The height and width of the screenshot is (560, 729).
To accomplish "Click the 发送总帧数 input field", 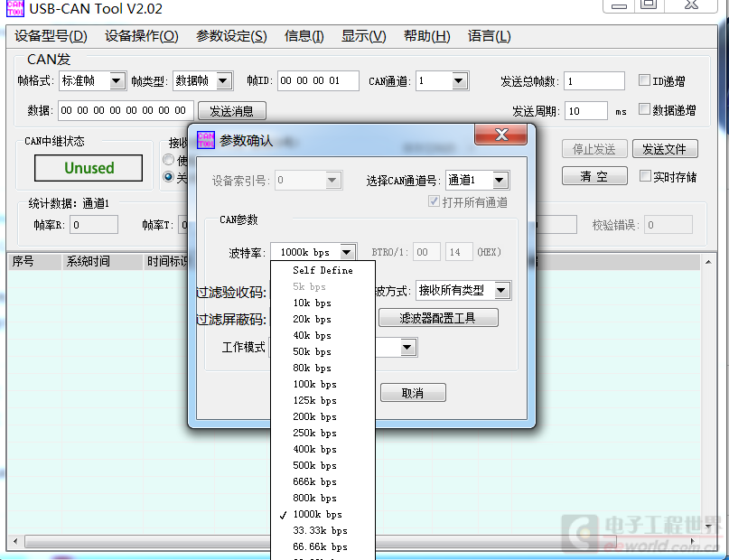I will tap(594, 81).
